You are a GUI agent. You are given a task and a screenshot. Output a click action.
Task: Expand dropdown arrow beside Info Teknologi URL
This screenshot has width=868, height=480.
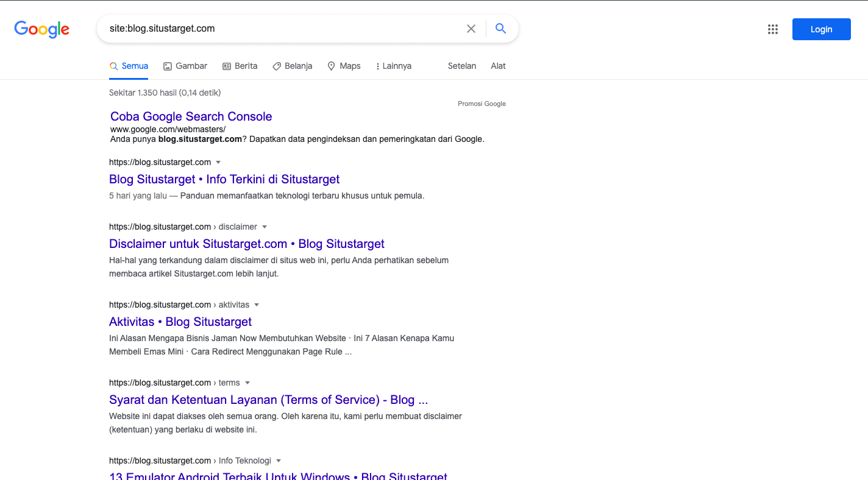coord(279,461)
